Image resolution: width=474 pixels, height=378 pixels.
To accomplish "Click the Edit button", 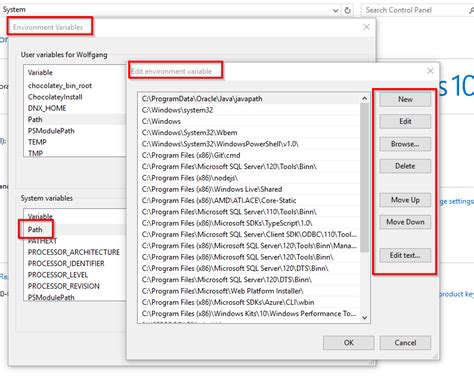I will (x=405, y=121).
